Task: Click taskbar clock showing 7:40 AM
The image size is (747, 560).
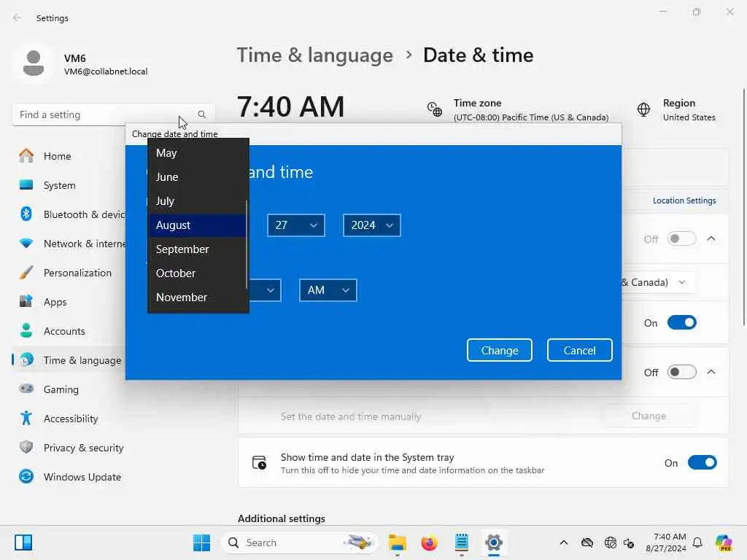Action: pyautogui.click(x=665, y=542)
